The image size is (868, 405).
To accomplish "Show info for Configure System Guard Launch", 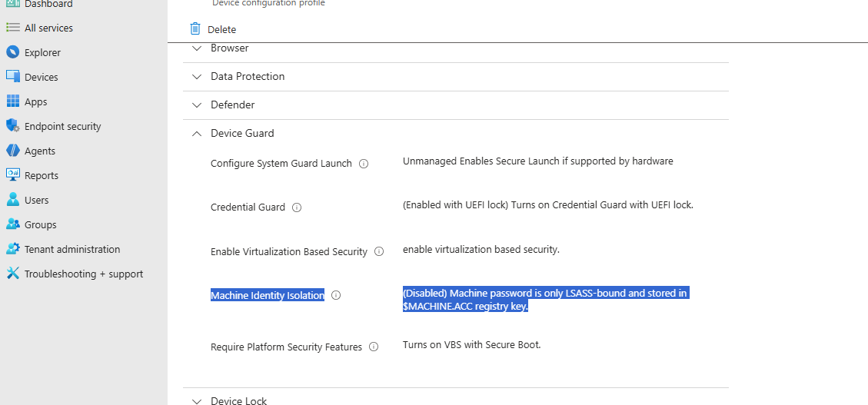I will [x=364, y=164].
